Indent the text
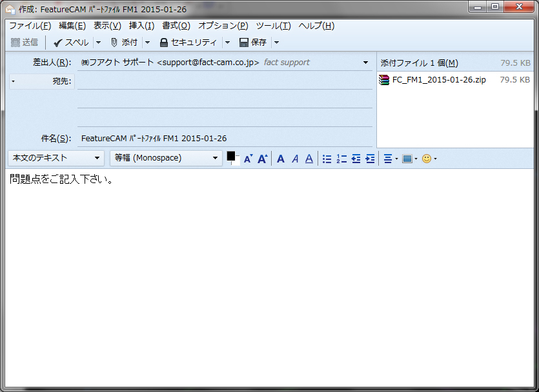539x392 pixels. pyautogui.click(x=371, y=159)
